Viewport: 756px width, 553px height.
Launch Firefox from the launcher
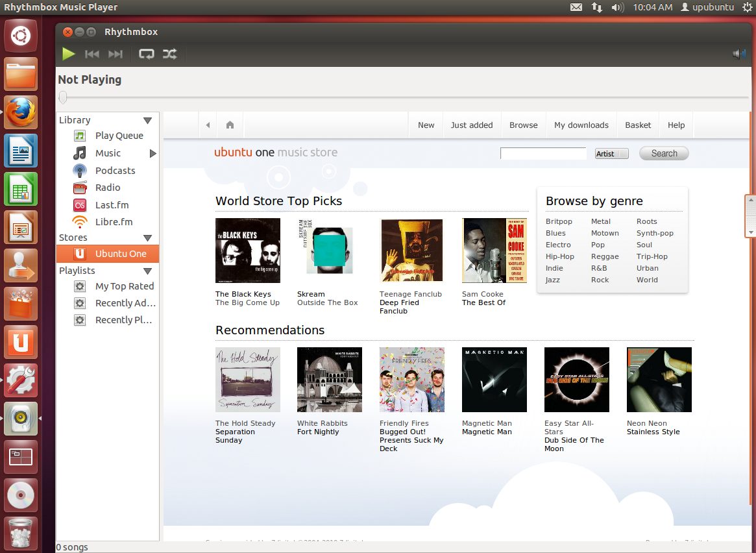pos(21,112)
